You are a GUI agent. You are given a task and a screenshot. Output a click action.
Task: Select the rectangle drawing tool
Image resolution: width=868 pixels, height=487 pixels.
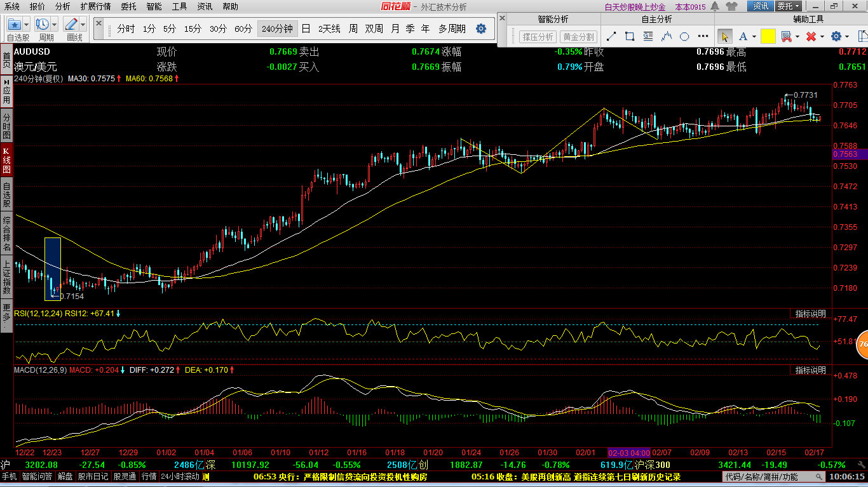[630, 37]
